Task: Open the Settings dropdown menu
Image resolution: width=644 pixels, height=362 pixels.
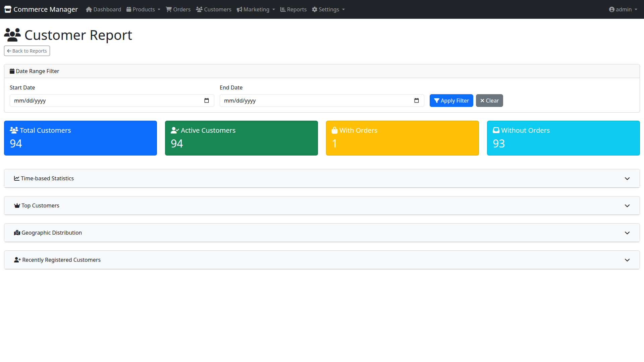Action: pos(328,10)
